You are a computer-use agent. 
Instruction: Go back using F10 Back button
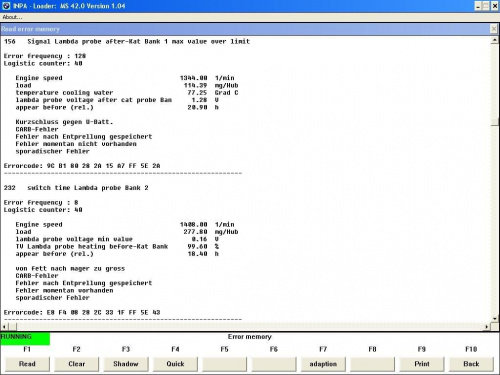pyautogui.click(x=471, y=364)
